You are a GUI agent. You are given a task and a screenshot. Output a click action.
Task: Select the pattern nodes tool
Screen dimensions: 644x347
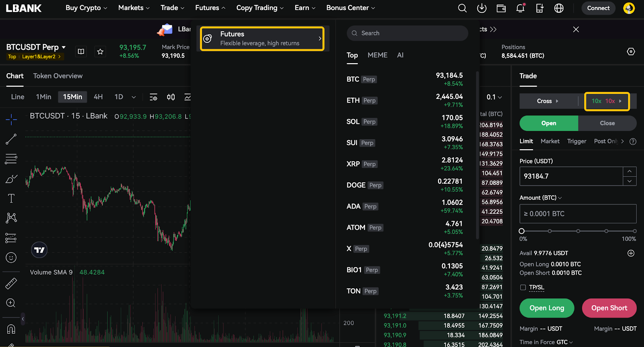(11, 218)
